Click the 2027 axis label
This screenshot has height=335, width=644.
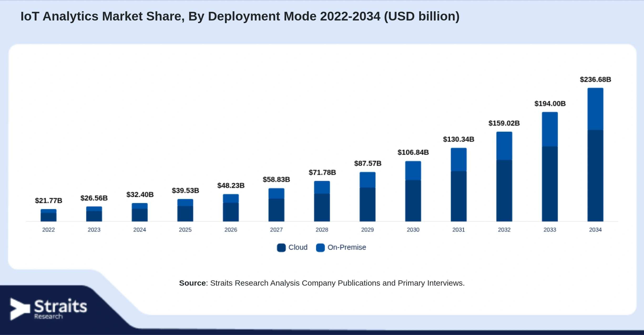coord(276,230)
